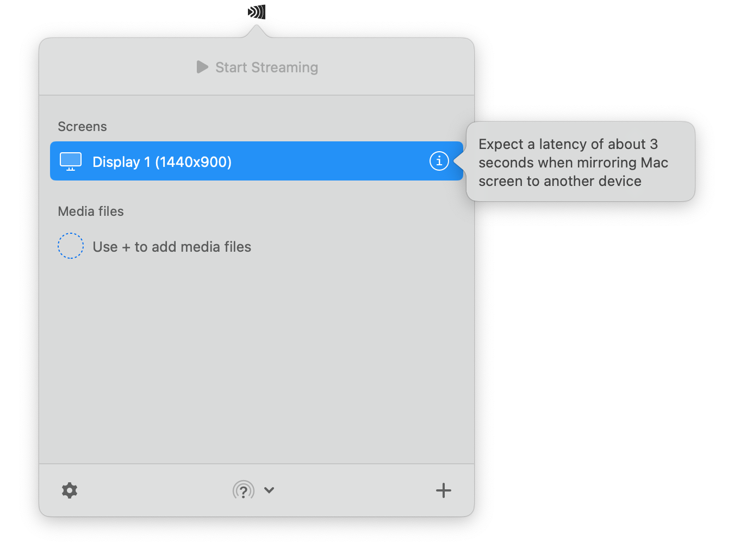Image resolution: width=734 pixels, height=560 pixels.
Task: Click the monitor icon beside Display 1
Action: point(70,161)
